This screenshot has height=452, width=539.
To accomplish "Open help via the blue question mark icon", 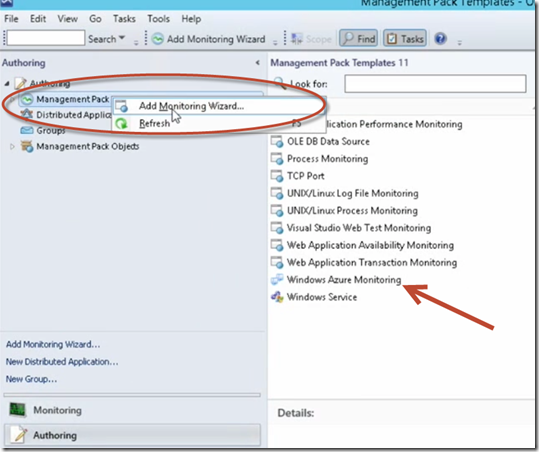I will [440, 38].
